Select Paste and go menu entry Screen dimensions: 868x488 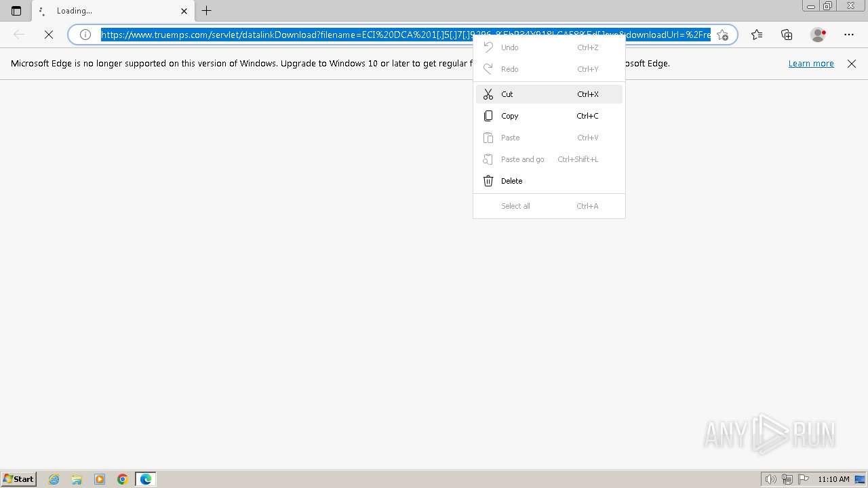pos(549,159)
